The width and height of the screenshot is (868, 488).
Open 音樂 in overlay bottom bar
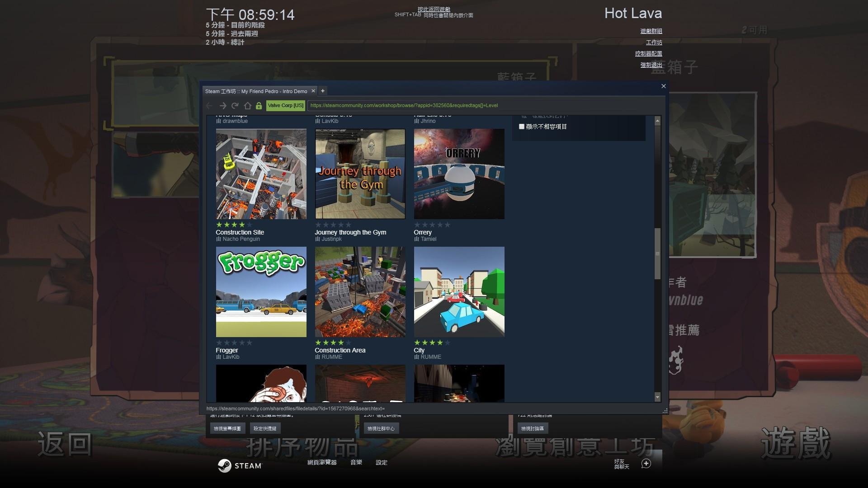click(x=356, y=462)
